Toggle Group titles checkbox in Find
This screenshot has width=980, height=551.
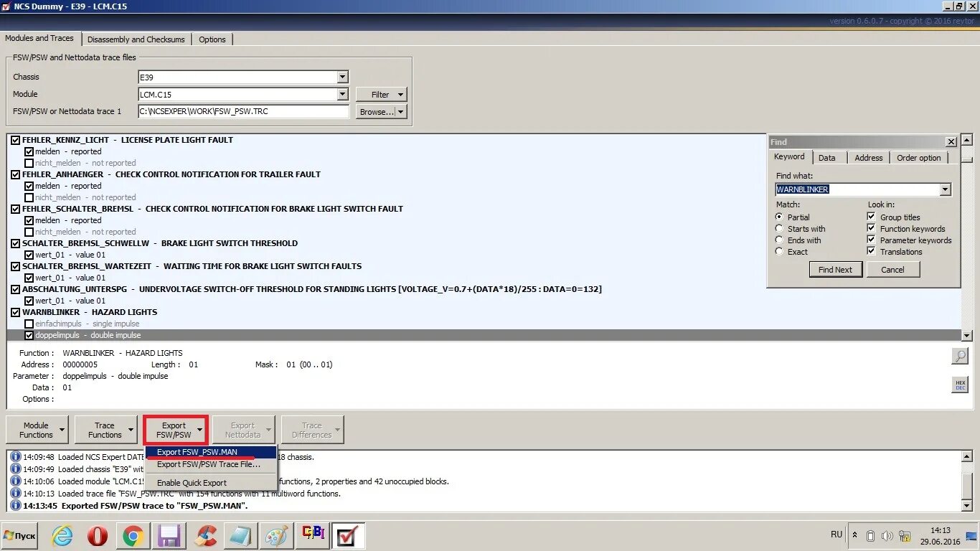[871, 217]
